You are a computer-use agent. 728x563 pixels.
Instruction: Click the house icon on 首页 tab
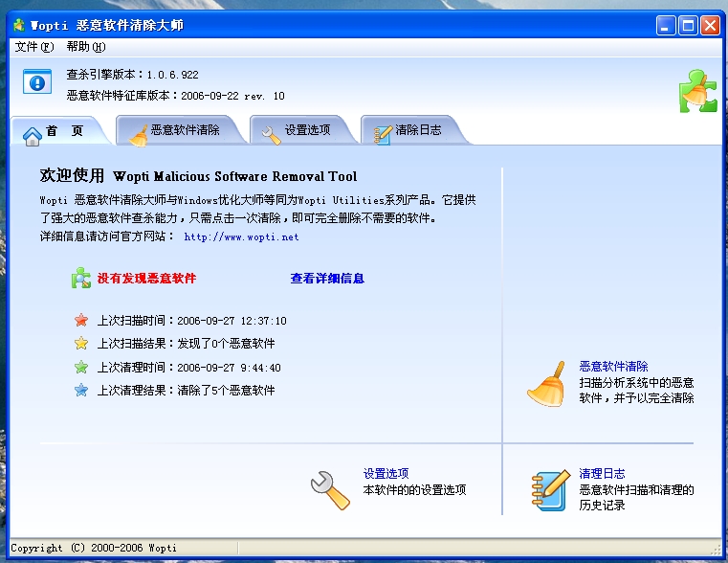(x=33, y=136)
